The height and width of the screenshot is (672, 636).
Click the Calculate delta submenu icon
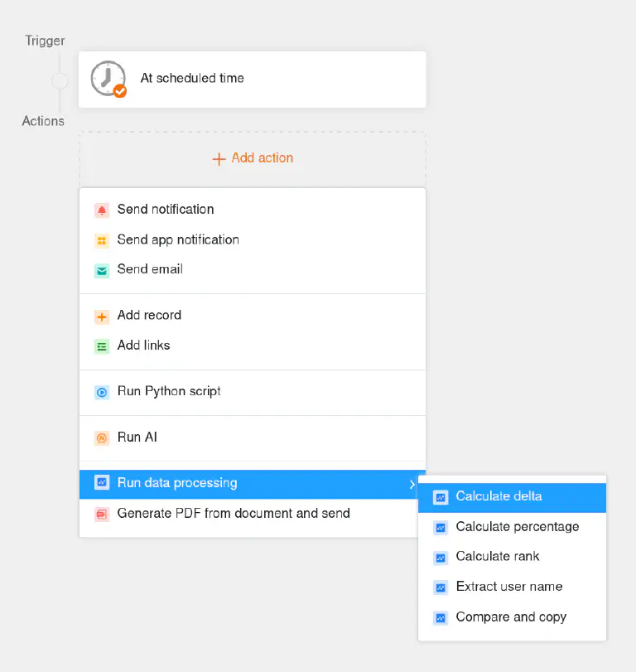[x=440, y=496]
